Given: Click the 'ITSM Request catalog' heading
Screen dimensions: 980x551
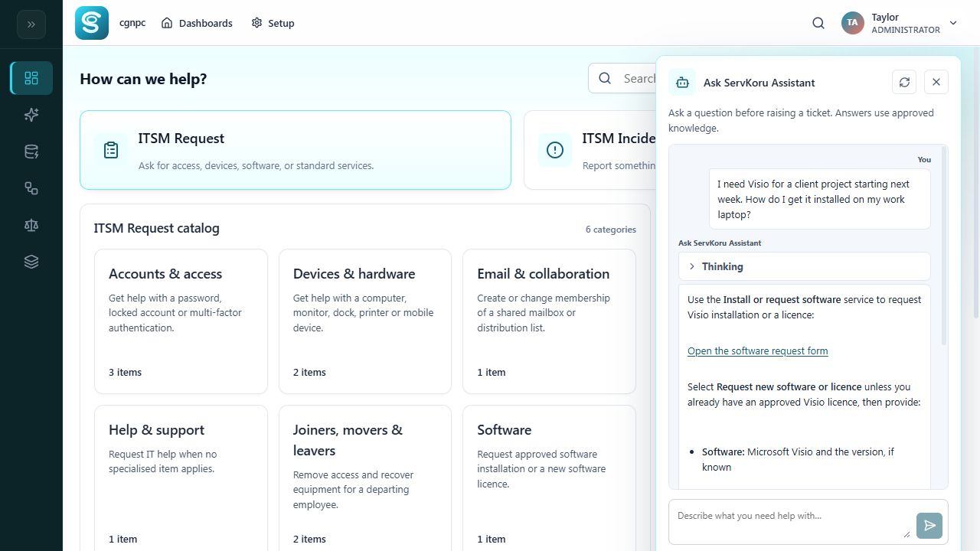Looking at the screenshot, I should (x=156, y=228).
